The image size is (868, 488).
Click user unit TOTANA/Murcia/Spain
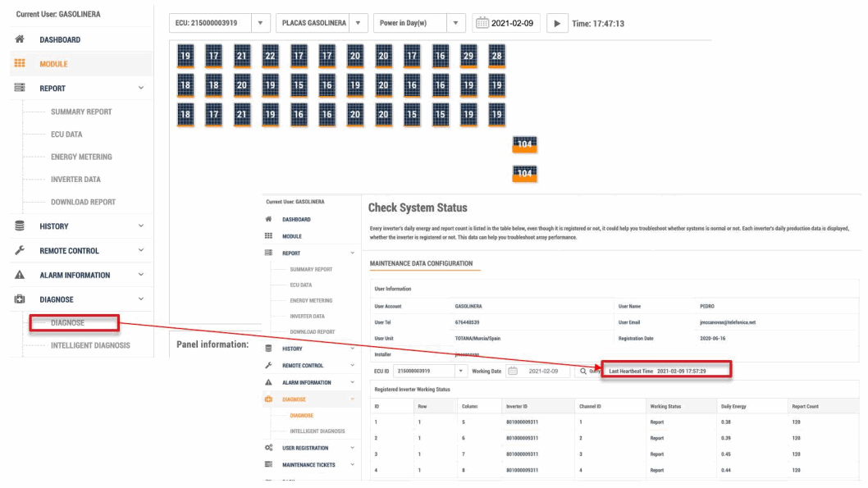[x=477, y=338]
